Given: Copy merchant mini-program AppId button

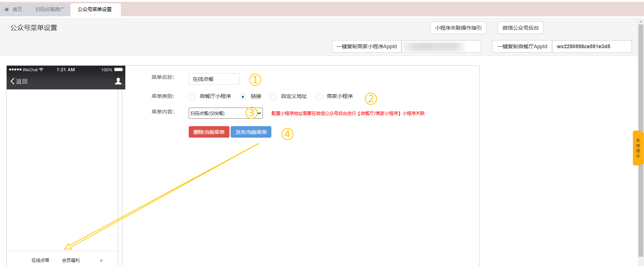Looking at the screenshot, I should click(x=366, y=46).
